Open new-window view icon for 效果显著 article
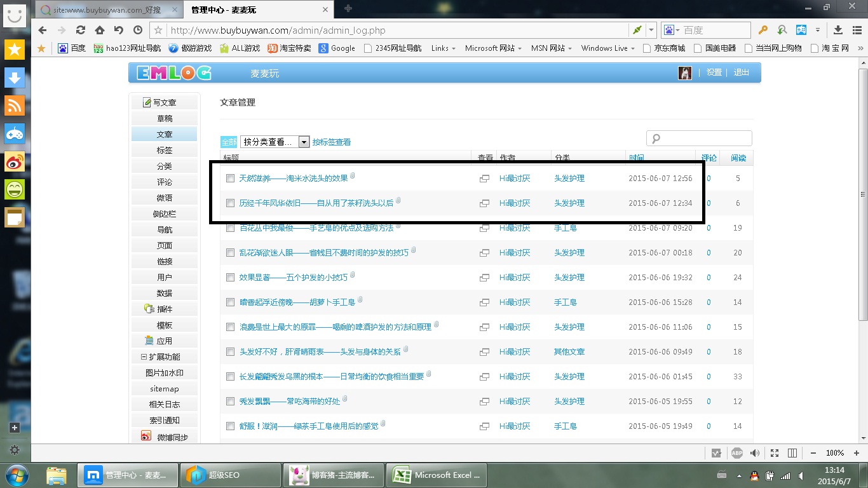Viewport: 868px width, 488px height. tap(484, 278)
